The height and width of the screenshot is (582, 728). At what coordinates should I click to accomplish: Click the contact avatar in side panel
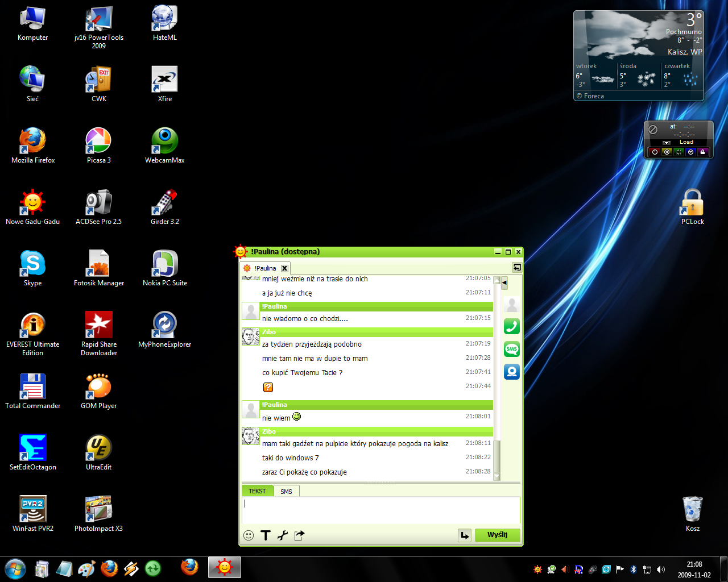pos(512,305)
